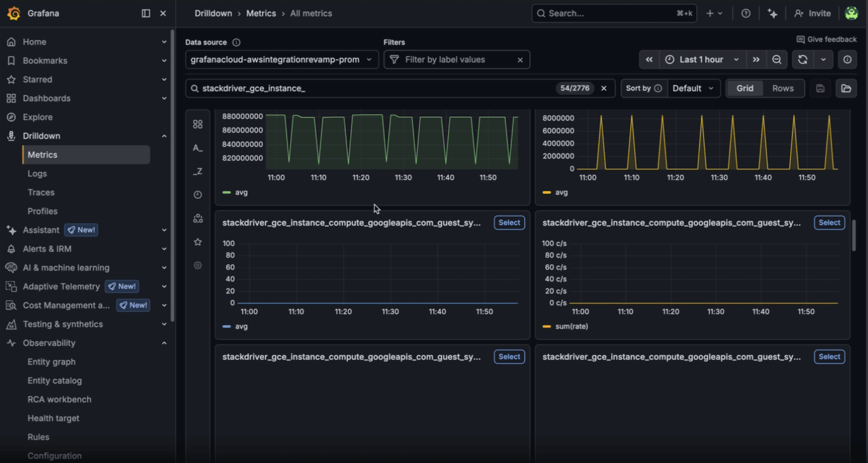
Task: Click the gear settings icon in rail
Action: [x=198, y=265]
